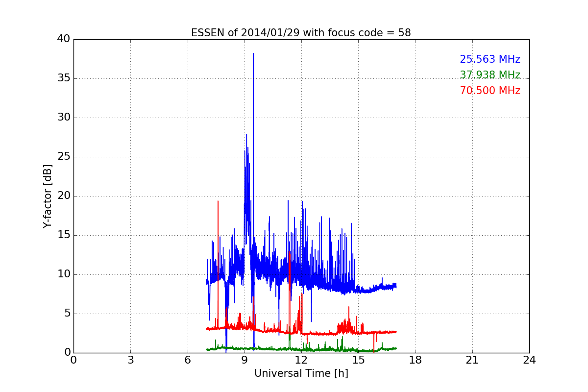
Task: Click the tall red spike peak near 19 dB
Action: click(x=218, y=201)
